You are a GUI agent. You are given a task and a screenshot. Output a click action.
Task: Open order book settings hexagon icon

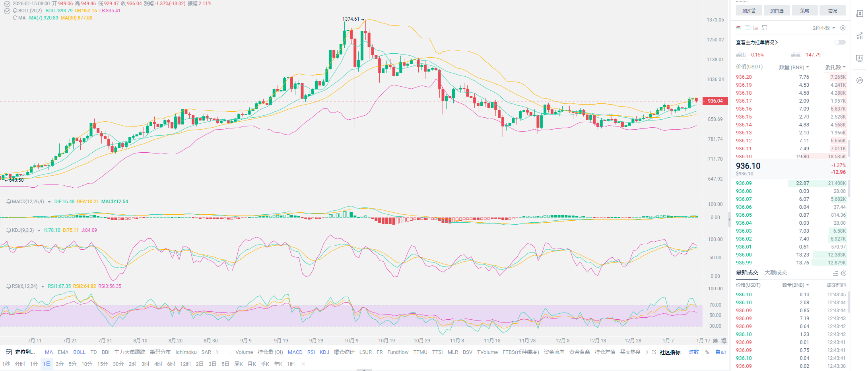[x=843, y=28]
